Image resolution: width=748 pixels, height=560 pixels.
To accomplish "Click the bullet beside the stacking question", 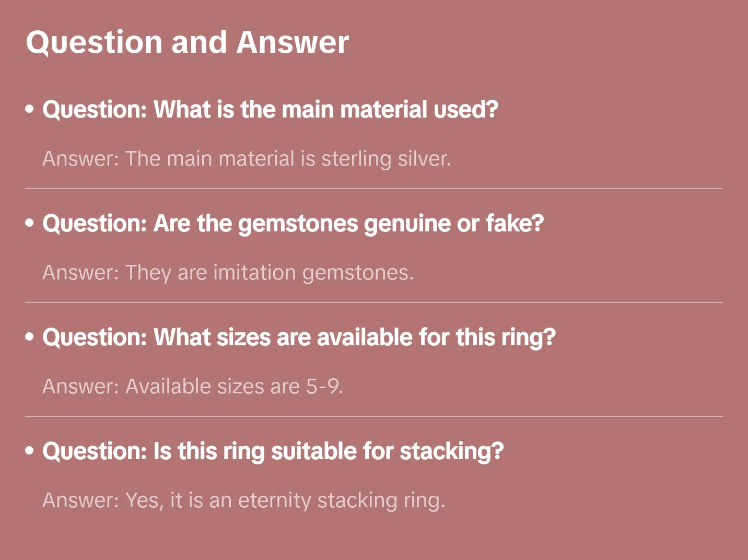I will tap(30, 451).
